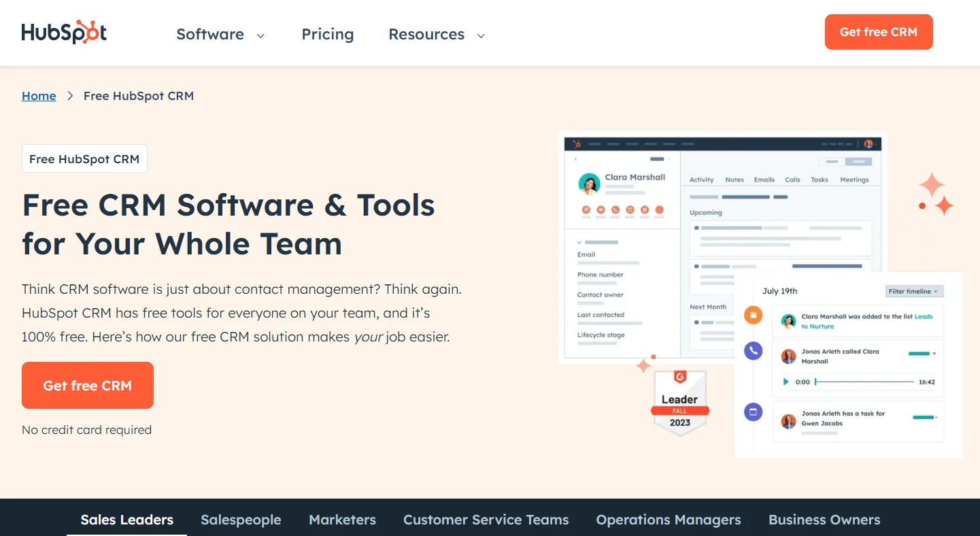The height and width of the screenshot is (536, 980).
Task: Click the email icon under Clara Marshall
Action: [601, 210]
